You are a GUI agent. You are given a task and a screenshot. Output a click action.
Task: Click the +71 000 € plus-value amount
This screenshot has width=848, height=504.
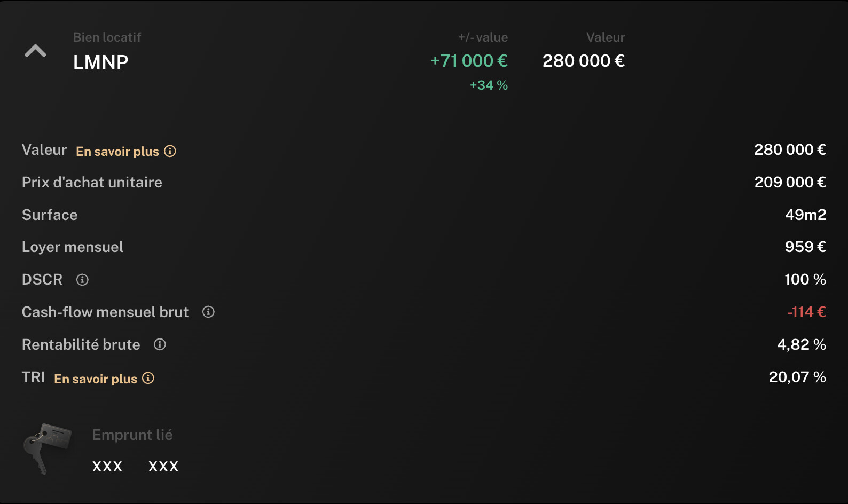(x=469, y=61)
